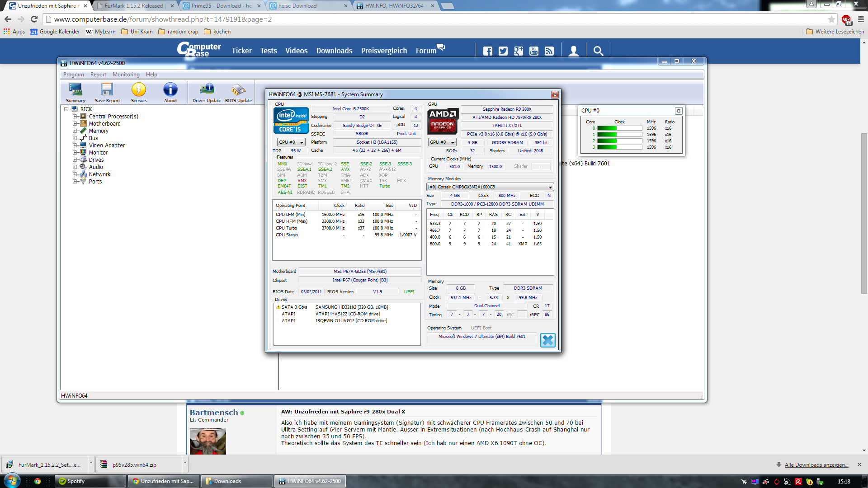Screen dimensions: 868x488
Task: Click the Core 1 clock bar
Action: pos(619,135)
